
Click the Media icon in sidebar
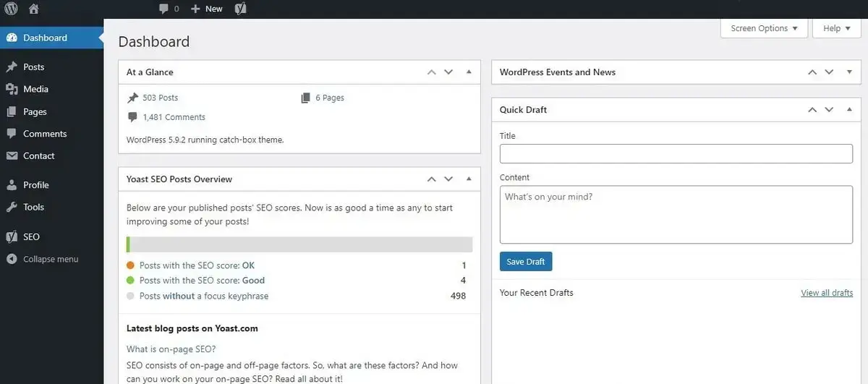point(12,89)
